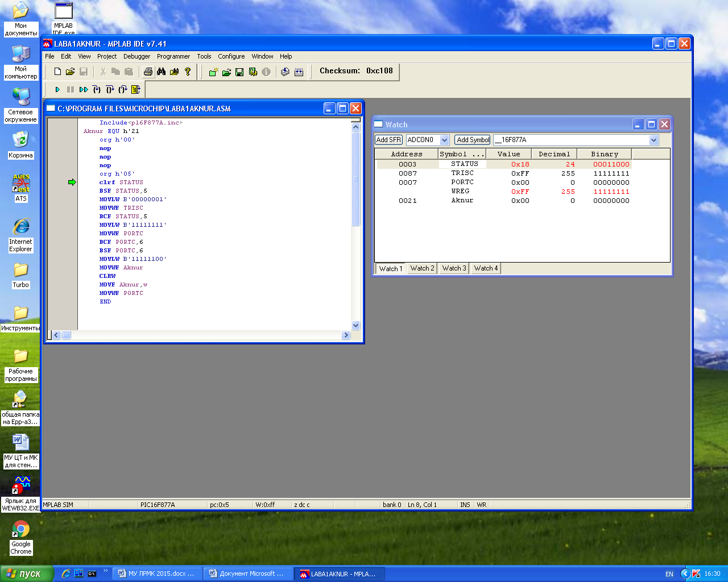Select the PORTC symbol in Watch

point(462,182)
